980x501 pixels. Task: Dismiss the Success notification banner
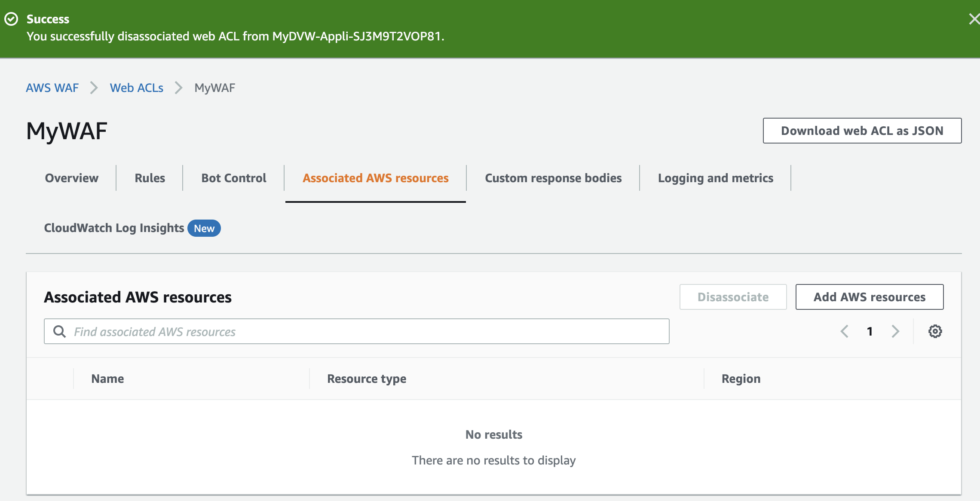point(974,19)
